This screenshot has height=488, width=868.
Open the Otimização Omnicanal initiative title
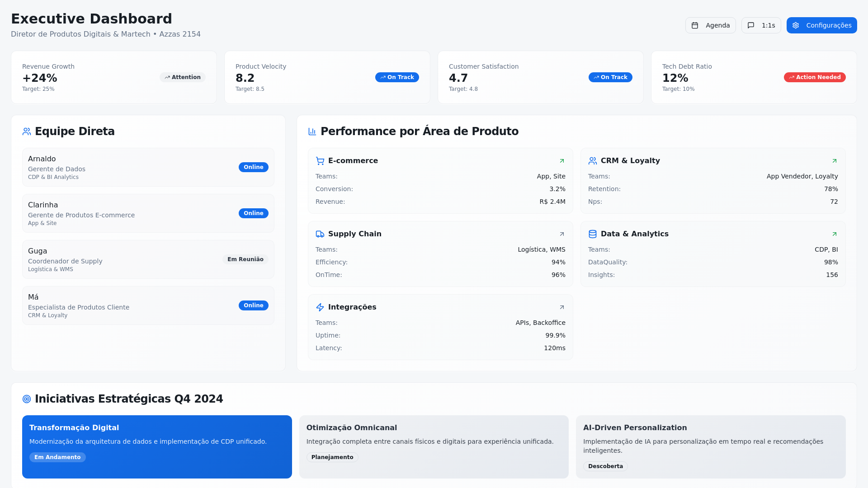[x=352, y=427]
